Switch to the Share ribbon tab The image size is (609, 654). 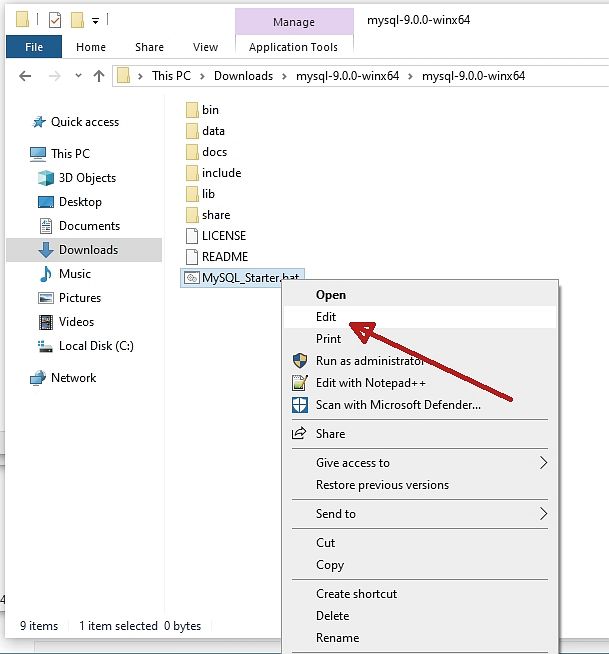149,47
